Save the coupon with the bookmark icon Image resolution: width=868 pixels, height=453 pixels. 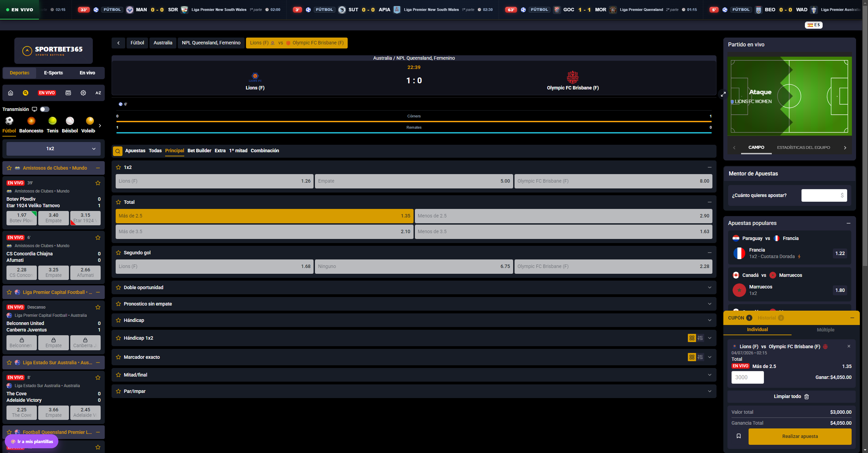[739, 436]
